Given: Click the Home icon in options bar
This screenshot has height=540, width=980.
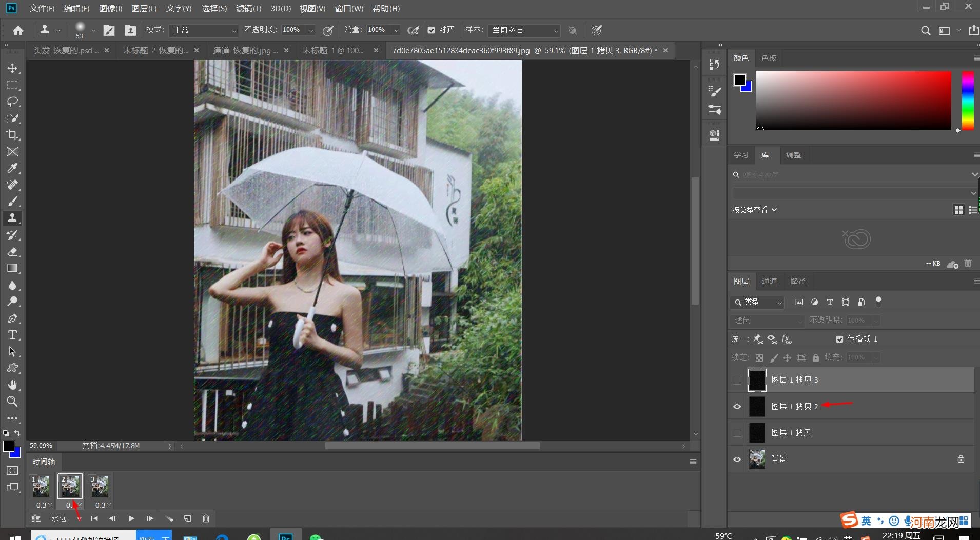Looking at the screenshot, I should 18,30.
